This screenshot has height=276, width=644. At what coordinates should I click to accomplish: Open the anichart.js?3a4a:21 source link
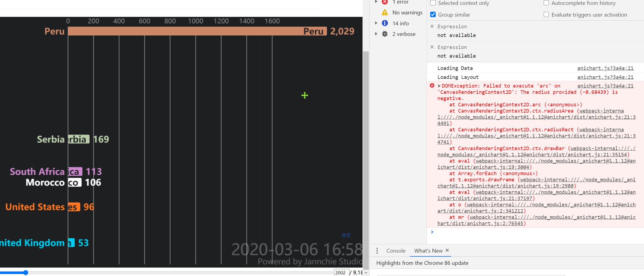click(x=605, y=68)
